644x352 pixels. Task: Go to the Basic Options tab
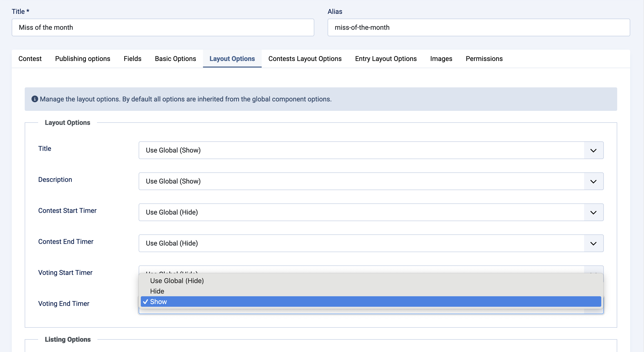click(x=176, y=58)
